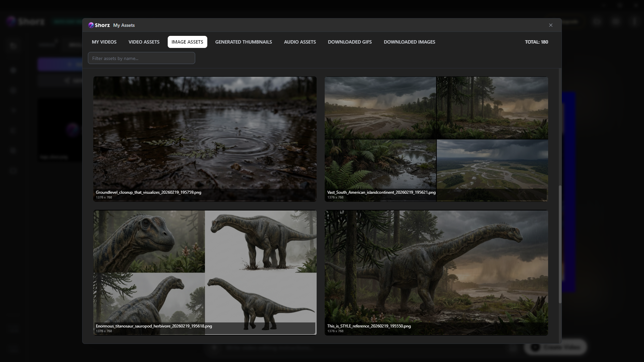
Task: Switch to the My Videos tab
Action: click(x=104, y=42)
